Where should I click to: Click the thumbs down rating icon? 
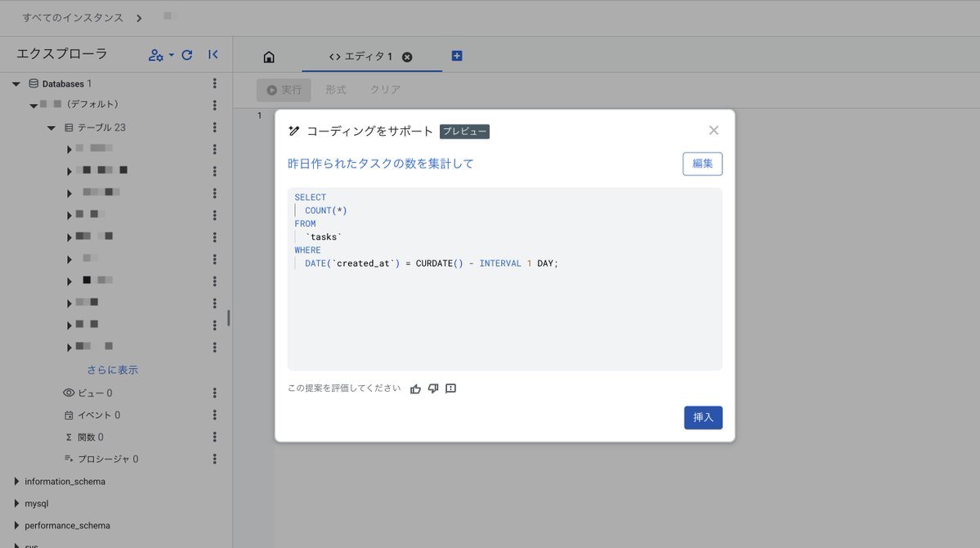tap(433, 389)
